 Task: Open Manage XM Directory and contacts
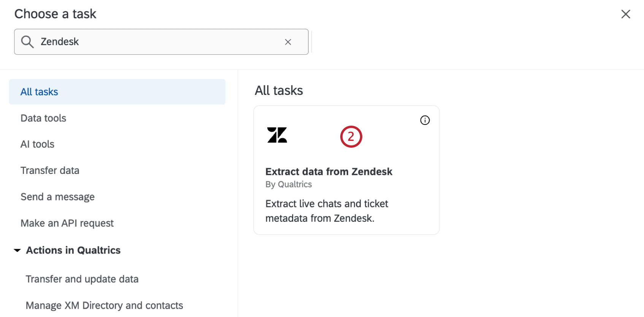[104, 305]
